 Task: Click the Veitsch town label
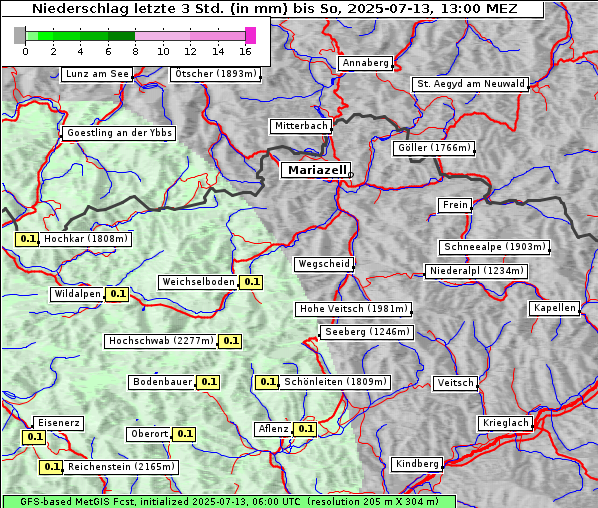click(x=455, y=383)
